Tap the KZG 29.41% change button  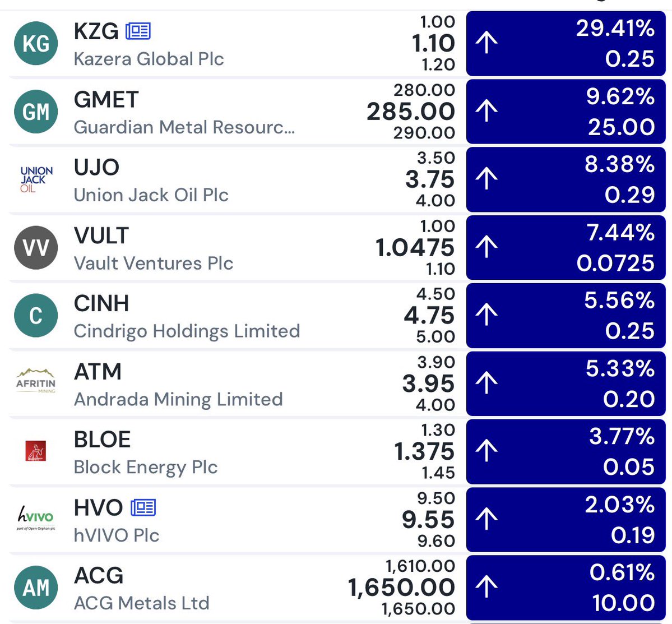coord(566,44)
